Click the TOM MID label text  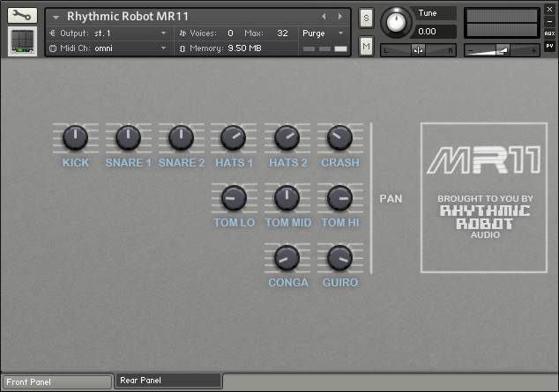(x=288, y=223)
